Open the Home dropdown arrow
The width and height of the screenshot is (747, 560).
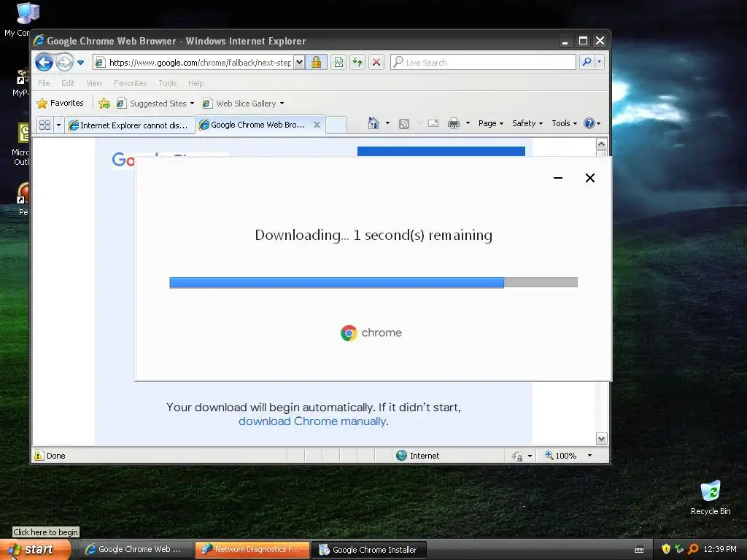(x=387, y=123)
